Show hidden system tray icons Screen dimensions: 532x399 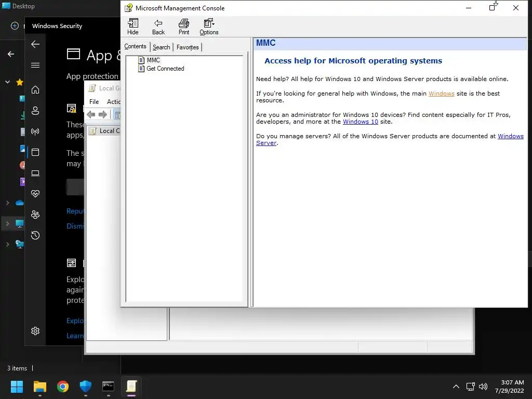coord(456,387)
